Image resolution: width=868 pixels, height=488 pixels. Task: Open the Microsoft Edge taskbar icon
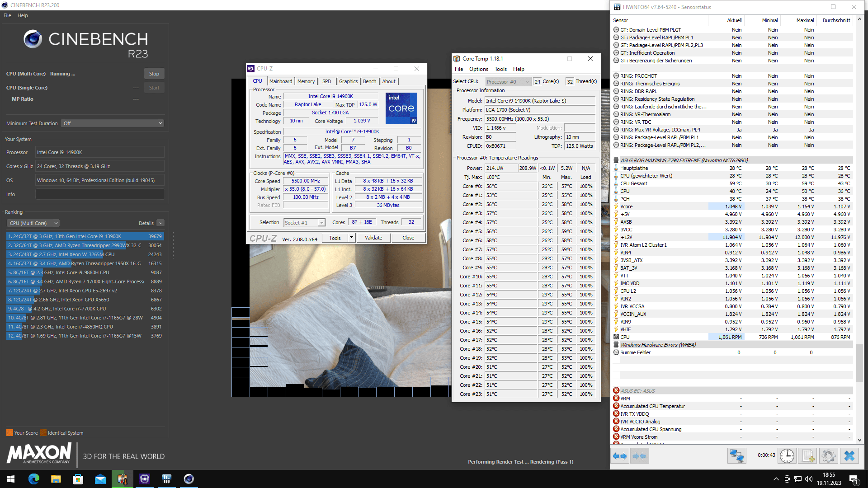click(x=34, y=479)
